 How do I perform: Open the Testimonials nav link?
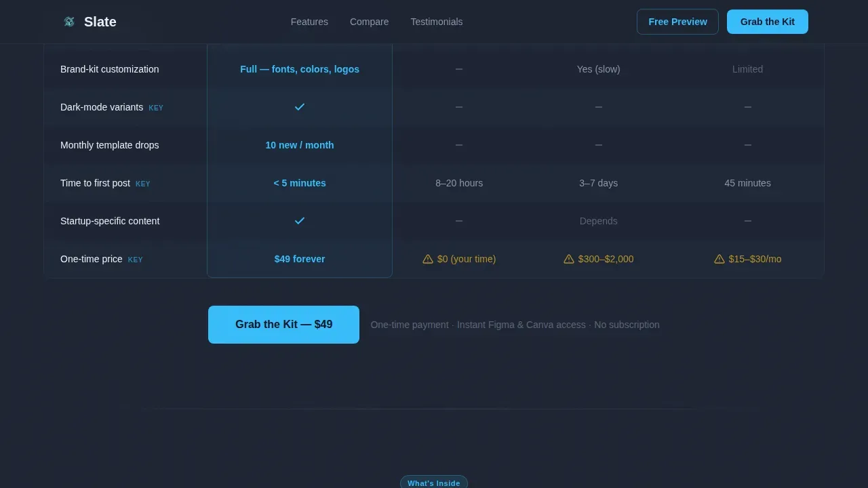click(x=437, y=22)
